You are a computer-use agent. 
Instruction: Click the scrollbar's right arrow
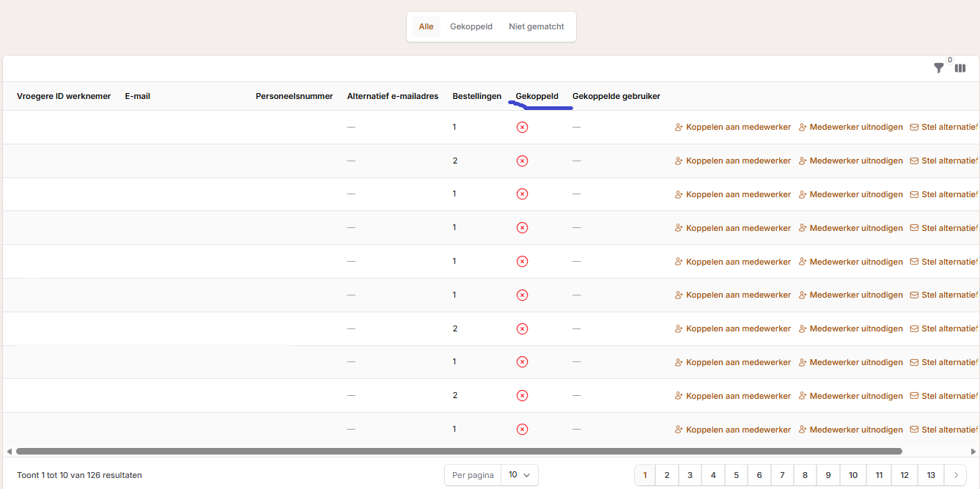coord(973,452)
